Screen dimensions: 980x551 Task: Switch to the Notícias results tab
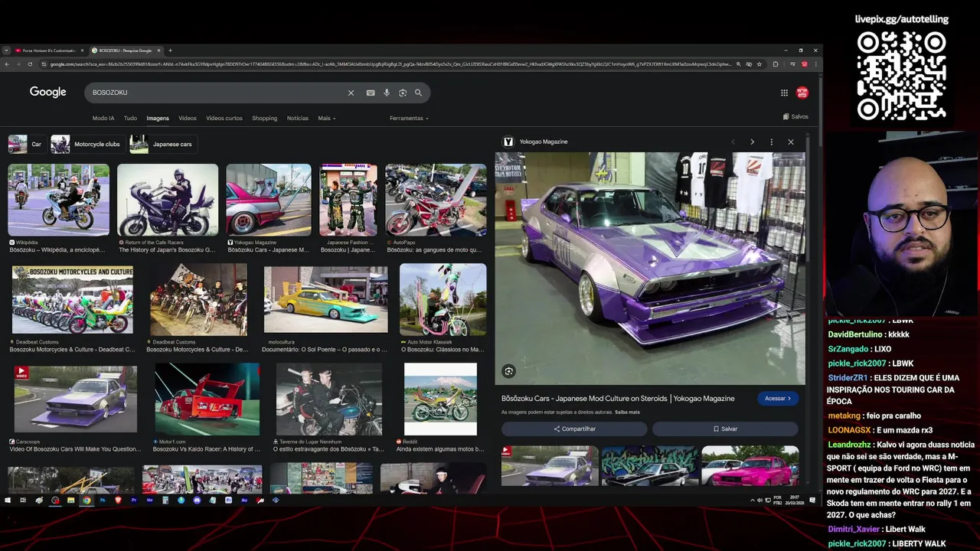(298, 119)
